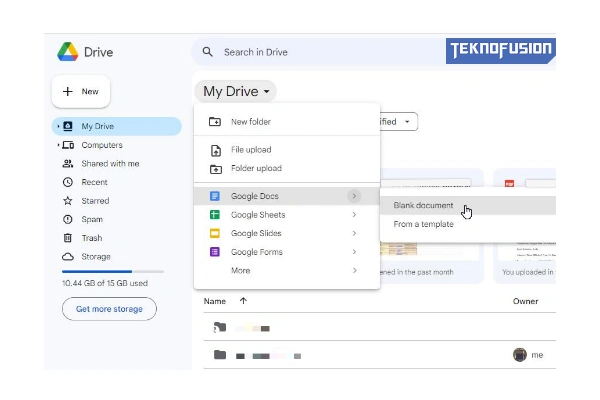Open the More menu entry
Viewport: 600px width, 400px height.
[x=287, y=271]
